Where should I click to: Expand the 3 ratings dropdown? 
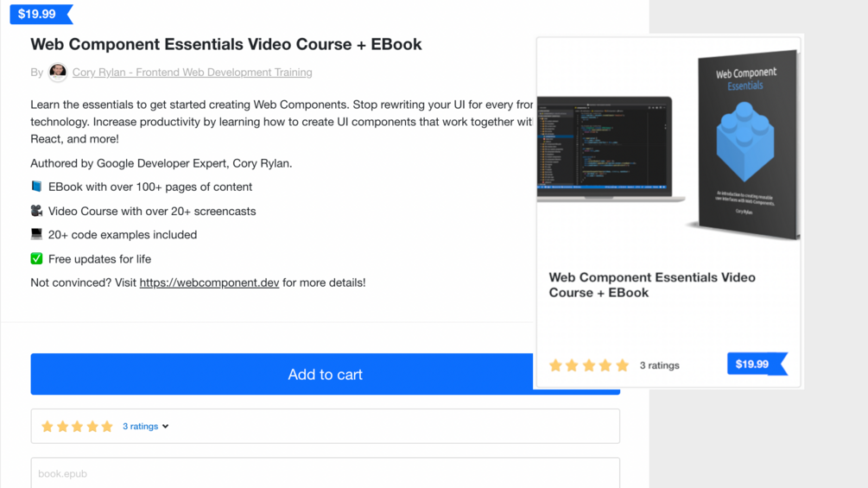pyautogui.click(x=146, y=426)
